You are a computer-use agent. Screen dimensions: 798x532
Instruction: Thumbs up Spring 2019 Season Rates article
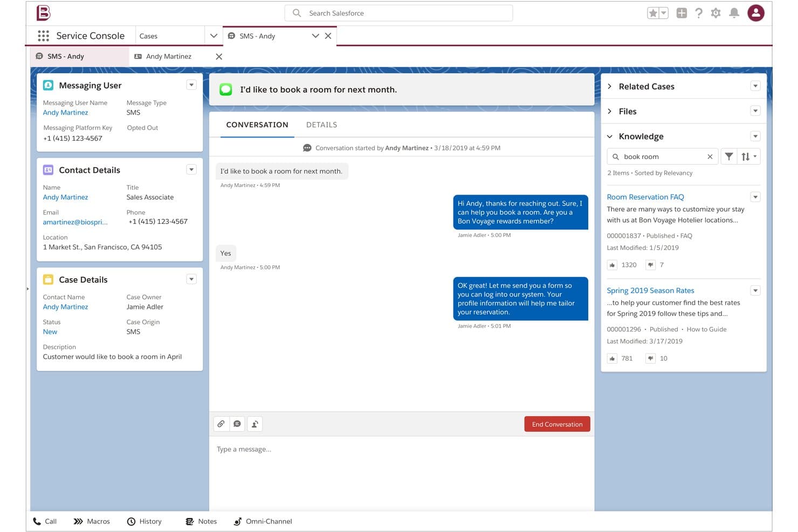(x=613, y=358)
